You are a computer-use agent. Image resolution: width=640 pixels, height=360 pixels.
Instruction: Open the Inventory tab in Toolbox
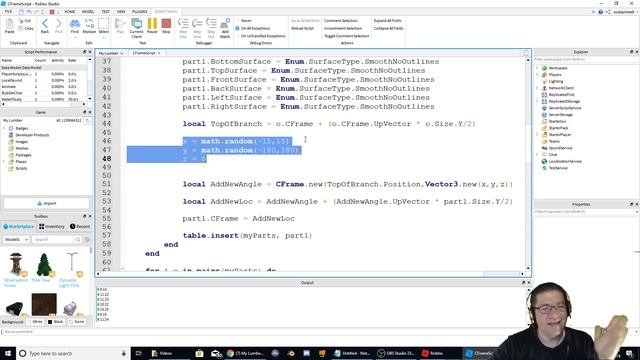pyautogui.click(x=52, y=227)
